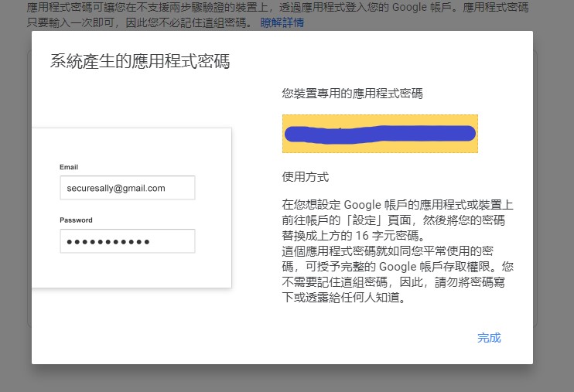
Task: Click background text starting 應用程式密碼可讓您
Action: pyautogui.click(x=278, y=15)
